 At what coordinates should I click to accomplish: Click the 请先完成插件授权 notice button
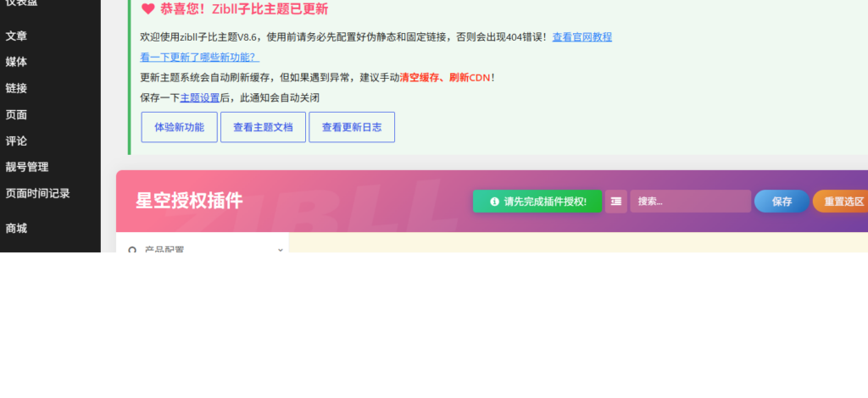pyautogui.click(x=537, y=202)
